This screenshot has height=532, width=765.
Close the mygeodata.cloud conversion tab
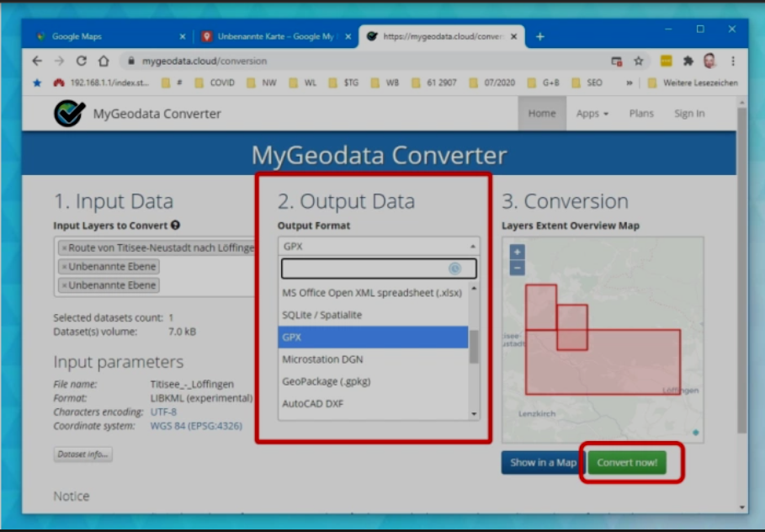(513, 36)
